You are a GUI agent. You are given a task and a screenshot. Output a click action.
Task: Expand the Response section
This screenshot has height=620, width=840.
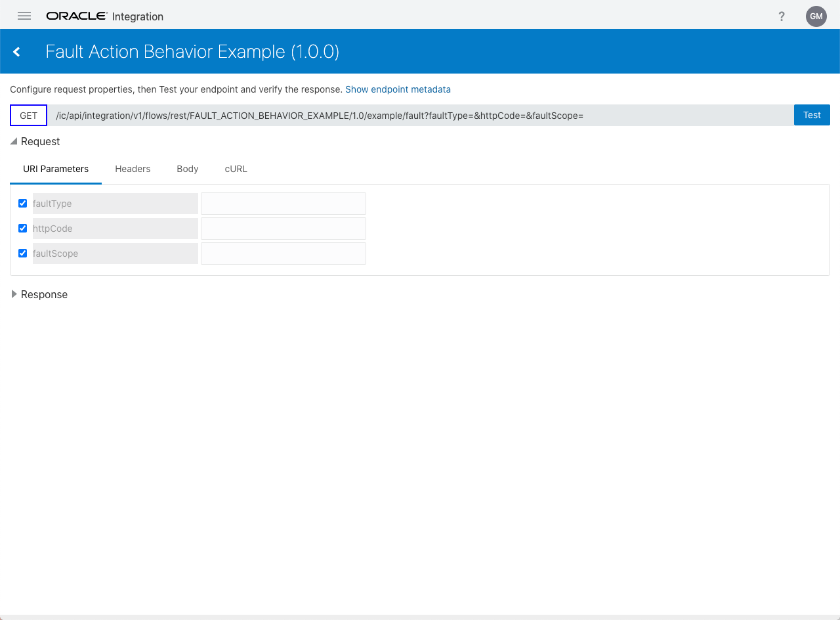tap(14, 294)
